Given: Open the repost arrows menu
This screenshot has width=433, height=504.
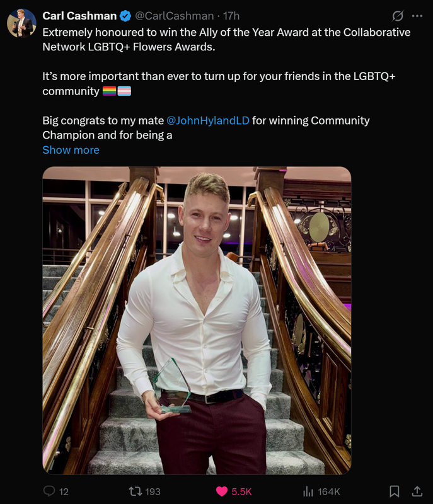Looking at the screenshot, I should 135,491.
